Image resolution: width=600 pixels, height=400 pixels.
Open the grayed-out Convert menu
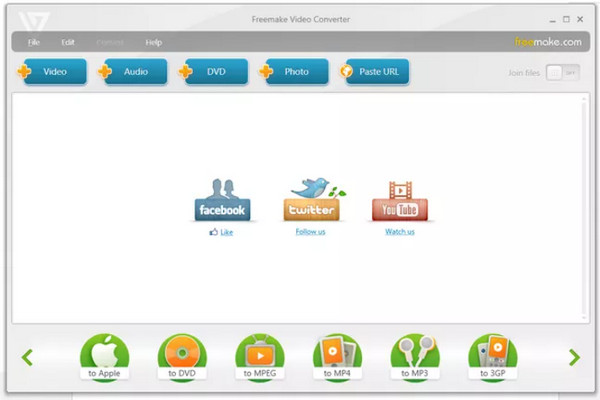pos(110,42)
